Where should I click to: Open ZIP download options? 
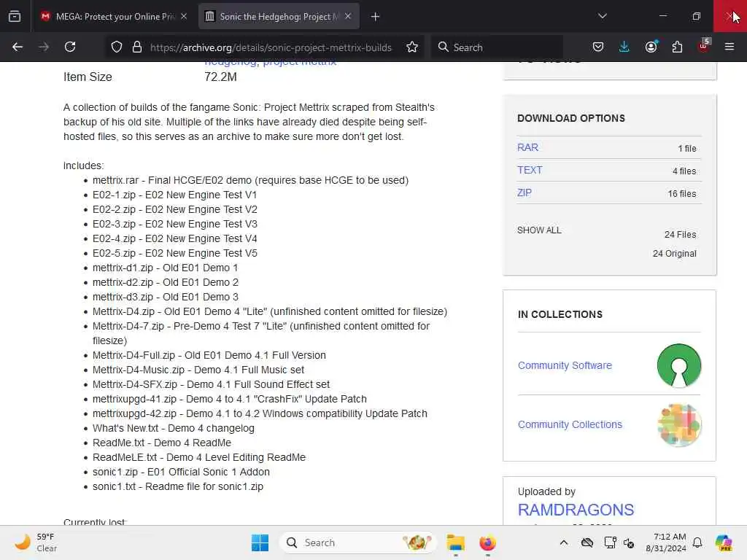[525, 192]
